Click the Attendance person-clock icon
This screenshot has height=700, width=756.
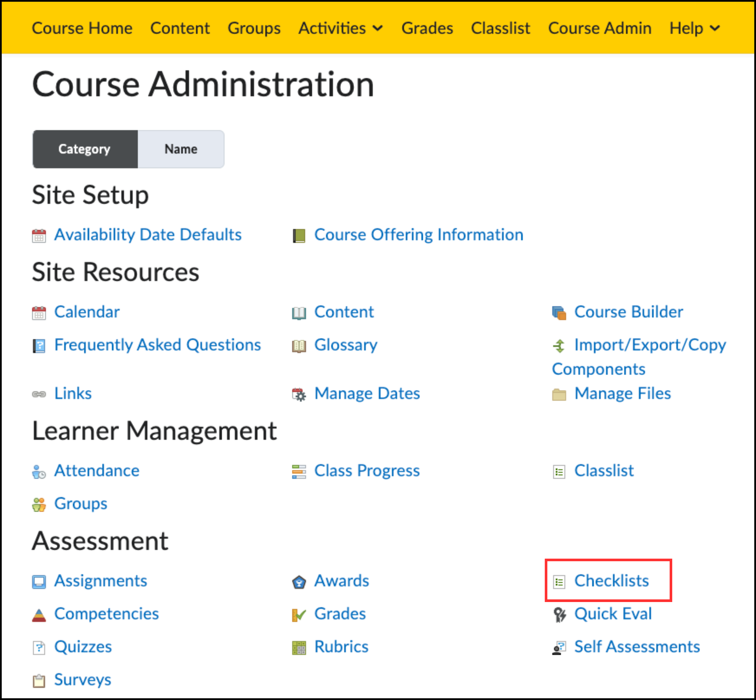[39, 472]
